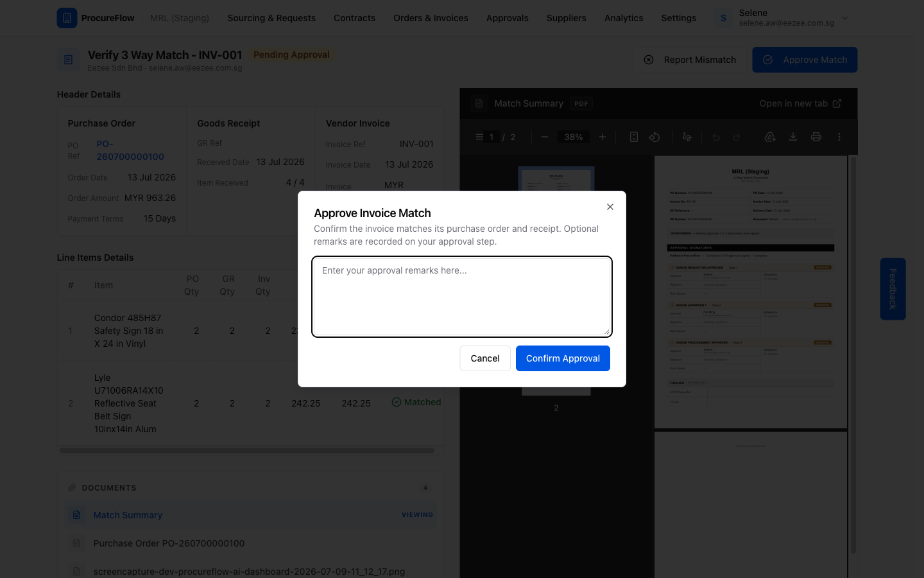Image resolution: width=924 pixels, height=578 pixels.
Task: Close the Approve Invoice Match dialog
Action: tap(610, 207)
